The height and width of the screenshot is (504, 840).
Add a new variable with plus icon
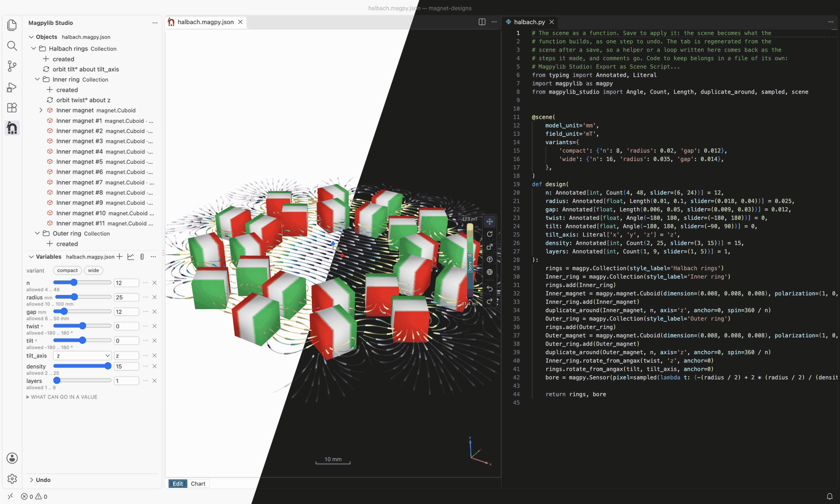coord(120,257)
